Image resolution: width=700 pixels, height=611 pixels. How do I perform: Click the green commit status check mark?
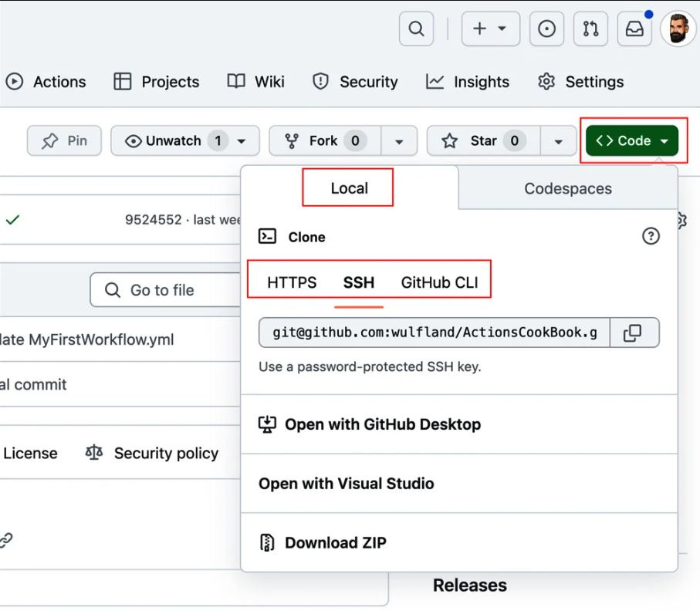click(x=12, y=220)
